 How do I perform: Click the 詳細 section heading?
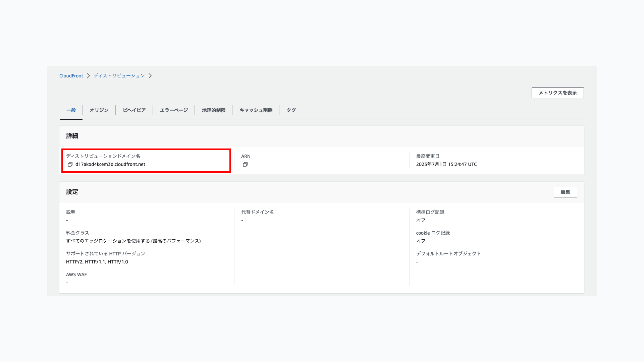[x=72, y=136]
